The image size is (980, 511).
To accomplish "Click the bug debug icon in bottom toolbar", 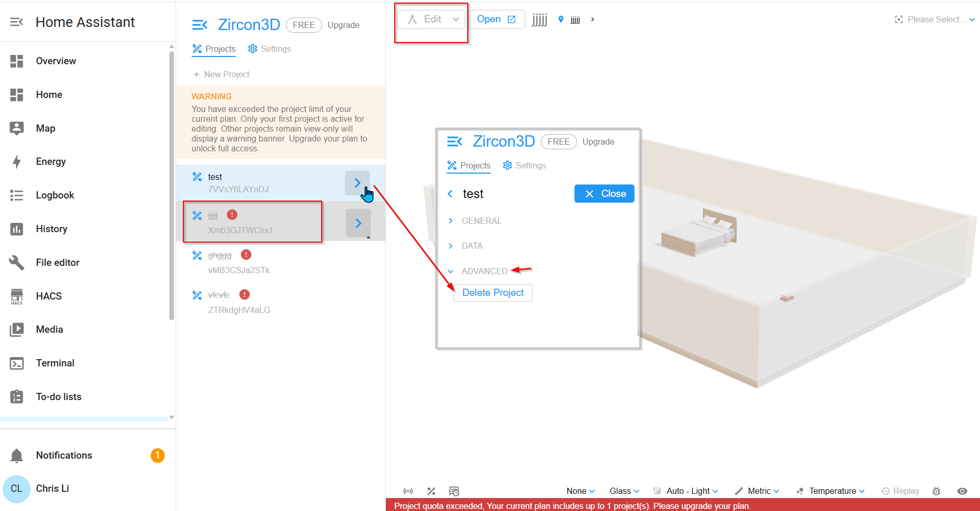I will [936, 491].
